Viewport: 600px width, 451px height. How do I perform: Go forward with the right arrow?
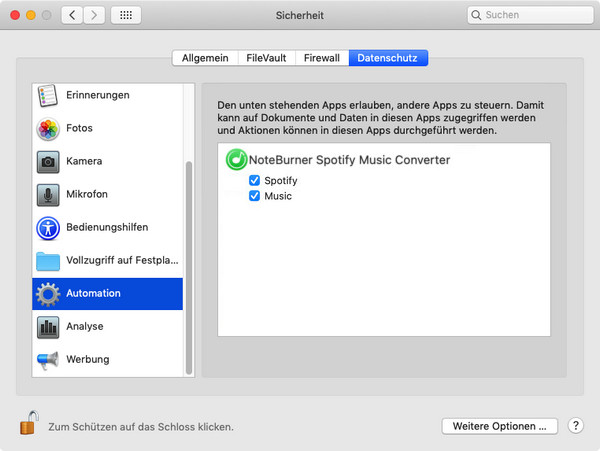tap(94, 15)
